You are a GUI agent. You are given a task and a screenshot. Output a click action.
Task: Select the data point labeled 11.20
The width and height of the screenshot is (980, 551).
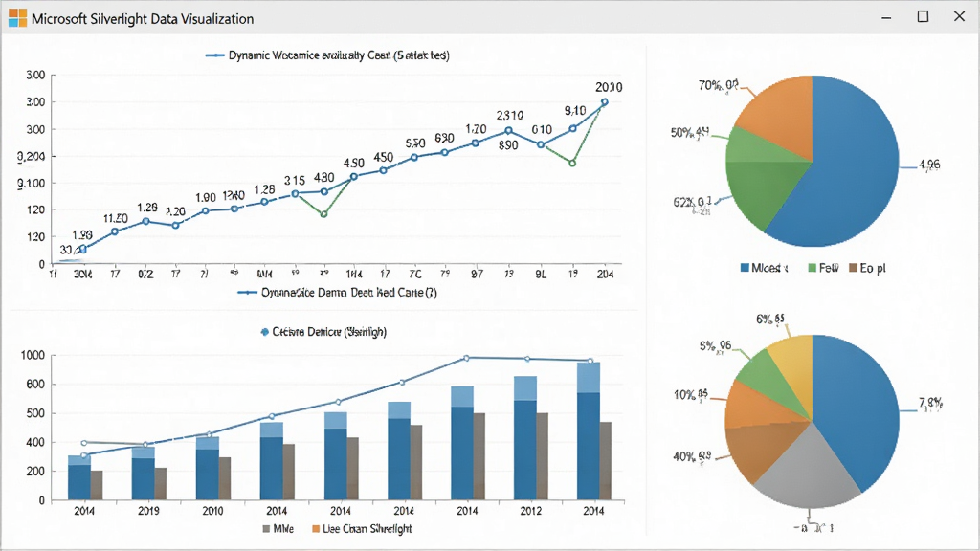(x=115, y=231)
